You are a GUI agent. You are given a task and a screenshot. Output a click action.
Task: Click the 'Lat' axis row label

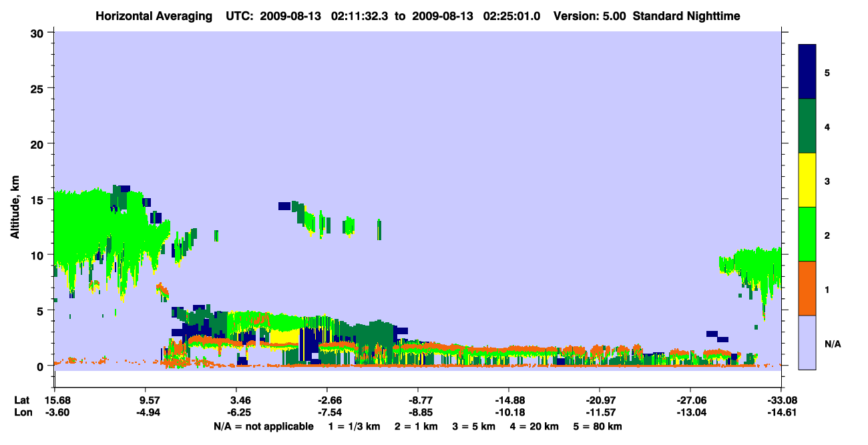click(21, 400)
